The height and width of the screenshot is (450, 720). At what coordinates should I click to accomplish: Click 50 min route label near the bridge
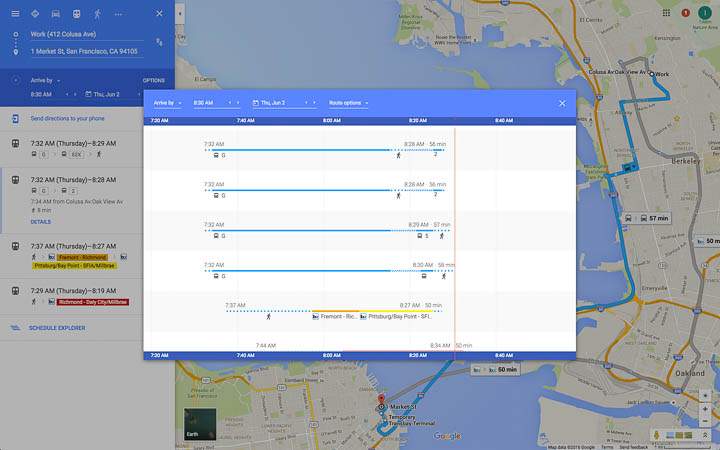coord(495,370)
